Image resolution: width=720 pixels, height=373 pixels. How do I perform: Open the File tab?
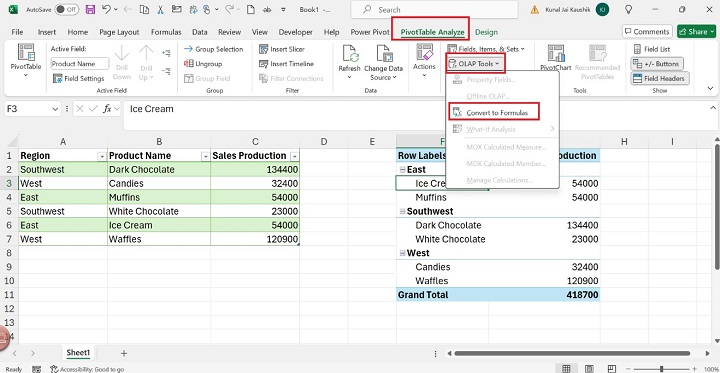pos(17,32)
